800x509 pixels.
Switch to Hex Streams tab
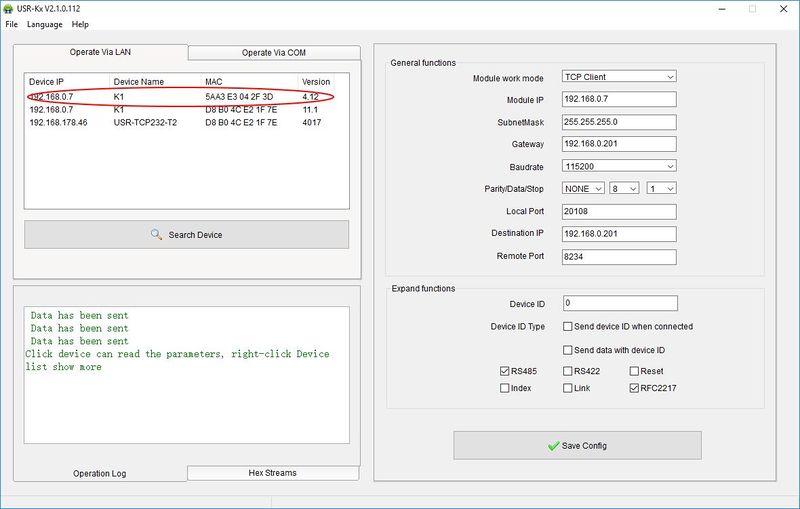pyautogui.click(x=272, y=473)
